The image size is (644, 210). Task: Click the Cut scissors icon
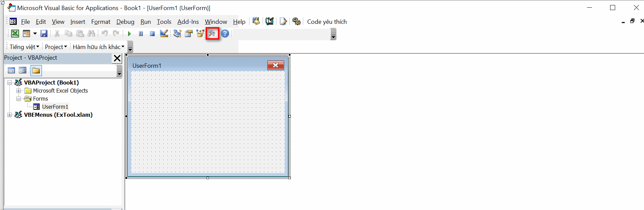tap(57, 34)
